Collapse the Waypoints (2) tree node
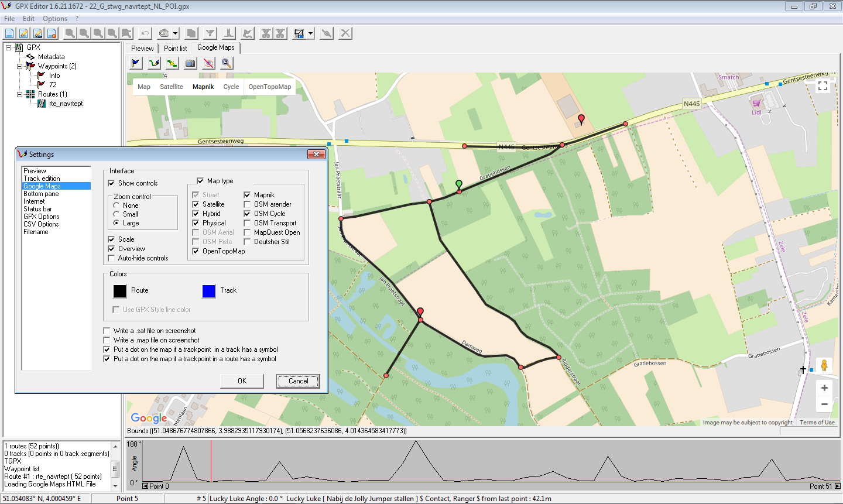Viewport: 843px width, 504px height. [x=19, y=66]
